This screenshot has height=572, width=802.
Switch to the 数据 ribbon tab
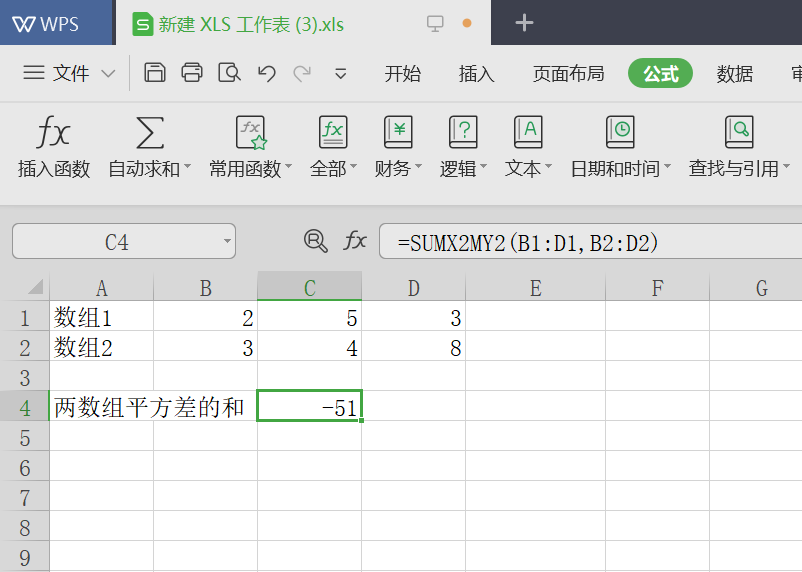pyautogui.click(x=734, y=74)
